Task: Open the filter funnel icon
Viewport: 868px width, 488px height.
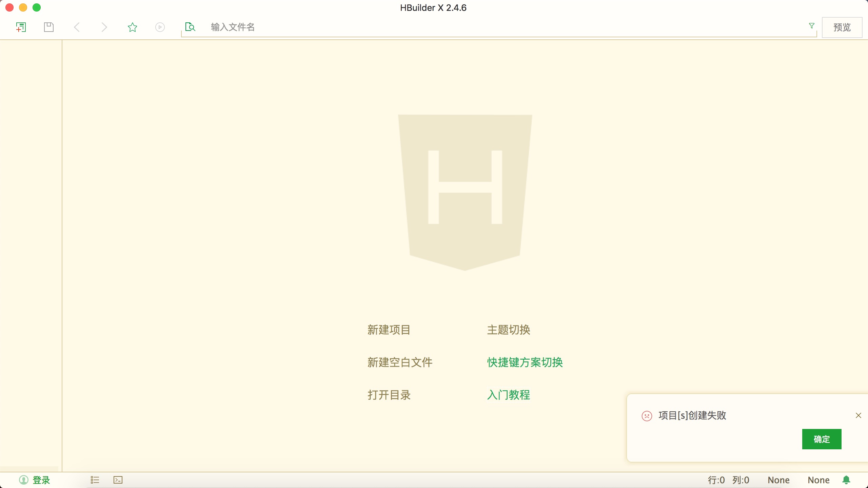Action: [811, 26]
